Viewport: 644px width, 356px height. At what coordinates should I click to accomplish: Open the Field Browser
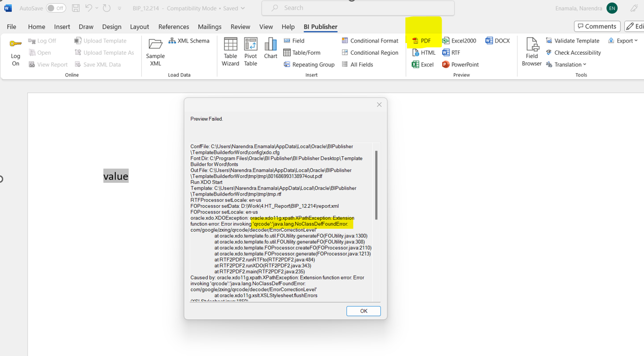pyautogui.click(x=531, y=52)
